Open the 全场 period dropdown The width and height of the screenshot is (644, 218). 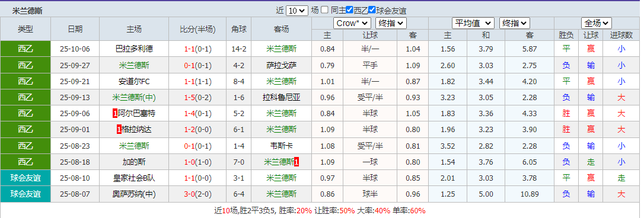tap(597, 23)
